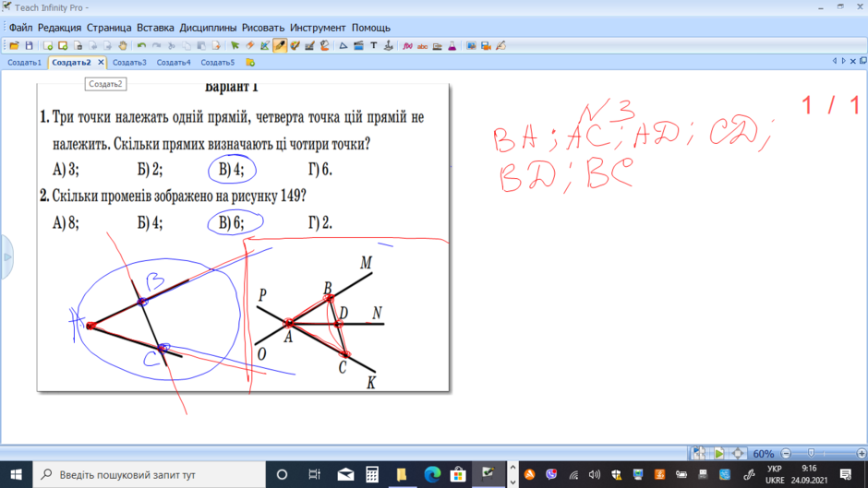Undo the last action
Image resolution: width=868 pixels, height=488 pixels.
141,46
